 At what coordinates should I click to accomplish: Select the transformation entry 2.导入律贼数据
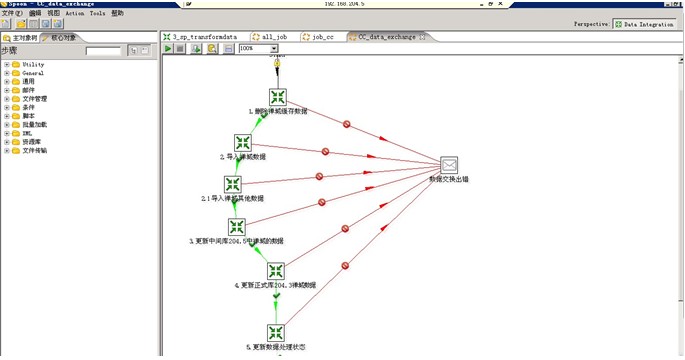coord(243,143)
